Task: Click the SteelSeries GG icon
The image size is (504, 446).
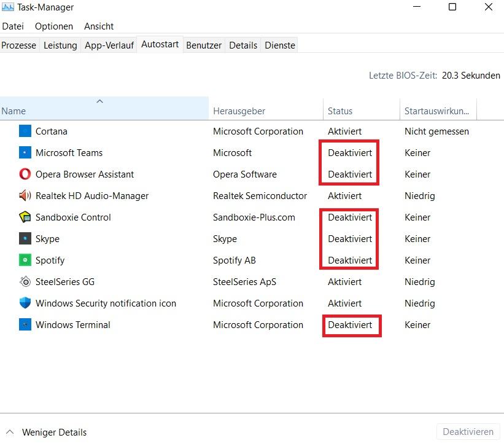Action: click(x=25, y=282)
